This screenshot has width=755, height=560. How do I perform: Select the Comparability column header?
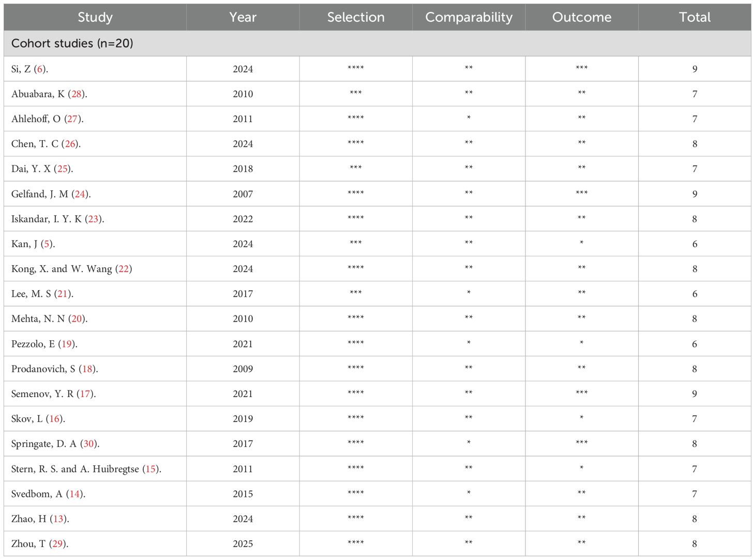point(469,17)
